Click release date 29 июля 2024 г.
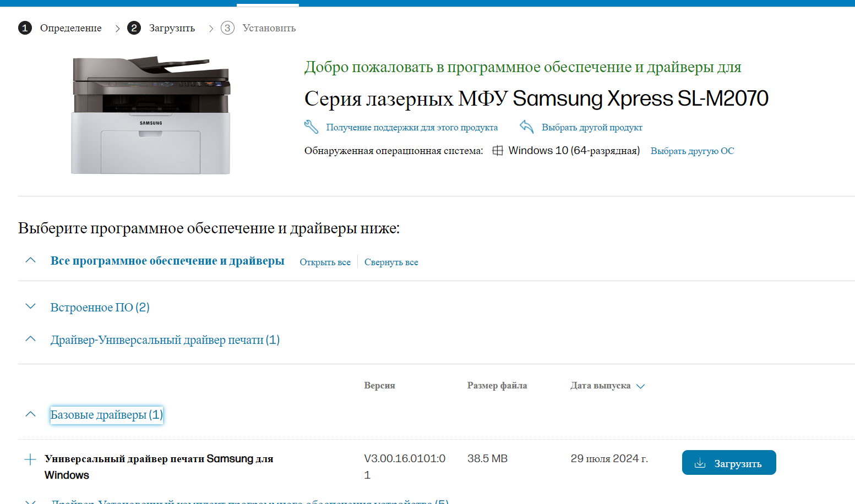This screenshot has width=855, height=504. [609, 458]
